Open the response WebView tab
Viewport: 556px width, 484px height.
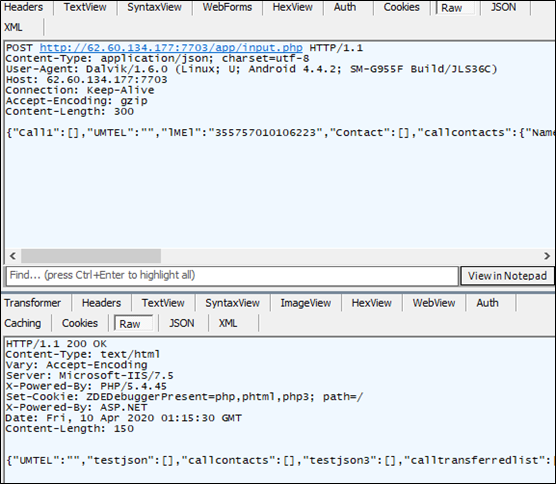pos(434,303)
